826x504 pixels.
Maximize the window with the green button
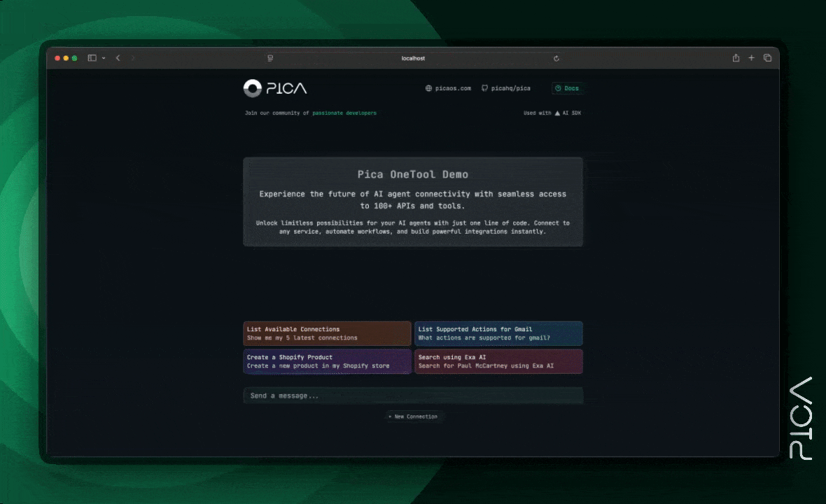coord(74,59)
